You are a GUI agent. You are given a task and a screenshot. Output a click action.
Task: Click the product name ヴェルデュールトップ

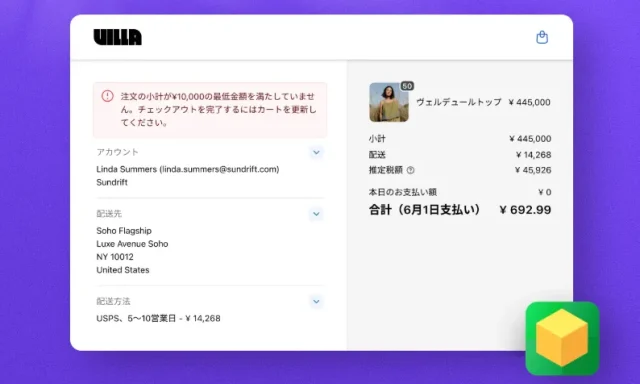coord(459,102)
